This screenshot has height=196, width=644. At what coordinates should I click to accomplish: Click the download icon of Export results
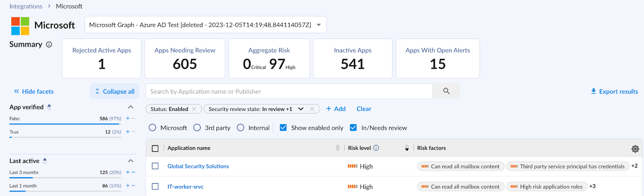point(593,91)
